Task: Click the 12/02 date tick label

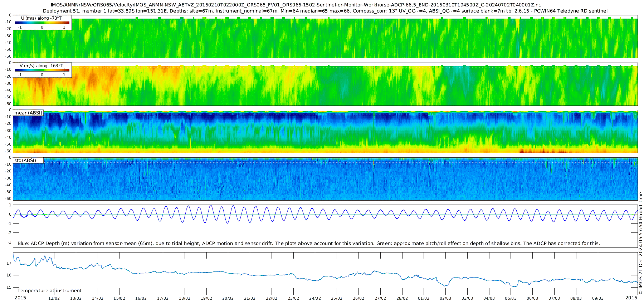Action: (x=54, y=298)
